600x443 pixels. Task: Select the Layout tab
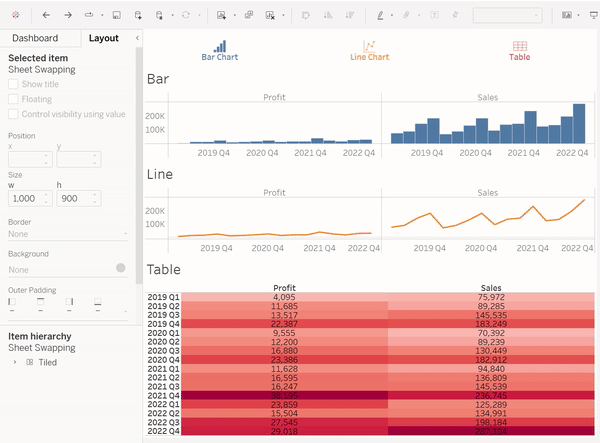pyautogui.click(x=103, y=38)
